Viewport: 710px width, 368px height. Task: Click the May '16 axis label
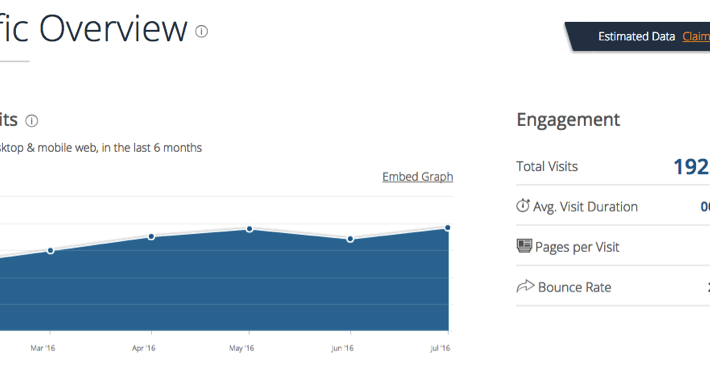click(x=241, y=348)
